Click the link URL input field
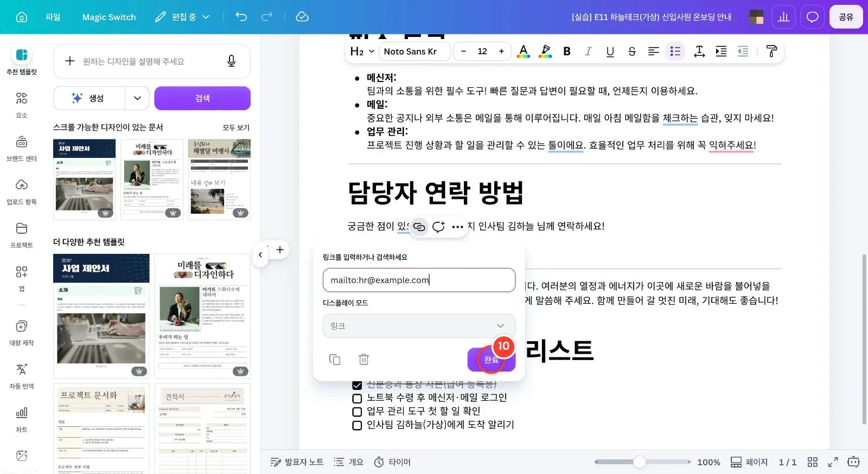Image resolution: width=868 pixels, height=474 pixels. (x=419, y=280)
